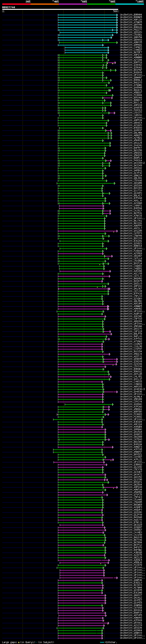Select the UniRef100_C5X861 label
Viewport: 146px width, 644px height.
tap(131, 35)
